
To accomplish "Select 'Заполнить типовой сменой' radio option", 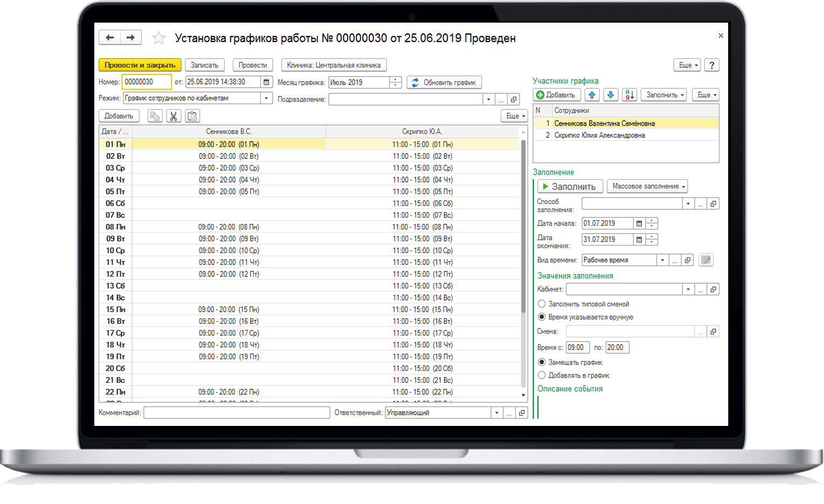I will [542, 304].
